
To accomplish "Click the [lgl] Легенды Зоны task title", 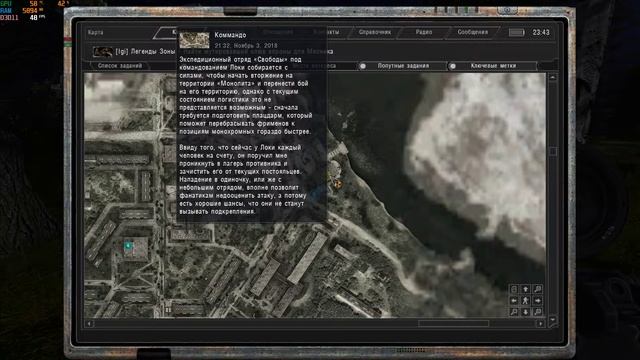I will [x=145, y=51].
